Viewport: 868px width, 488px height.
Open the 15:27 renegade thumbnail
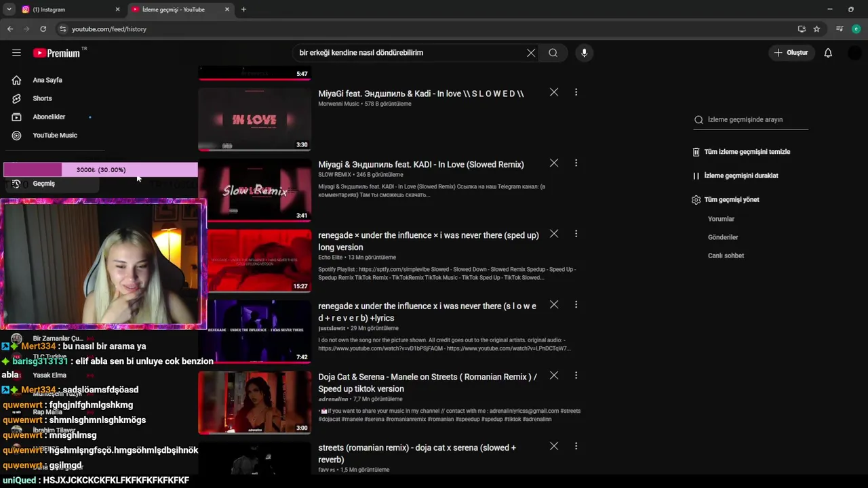(x=259, y=261)
